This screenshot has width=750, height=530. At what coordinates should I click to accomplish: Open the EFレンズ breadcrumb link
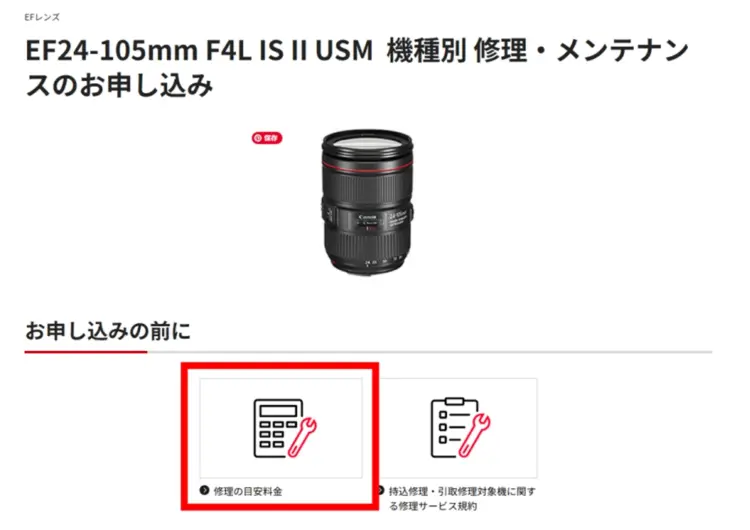[x=42, y=17]
